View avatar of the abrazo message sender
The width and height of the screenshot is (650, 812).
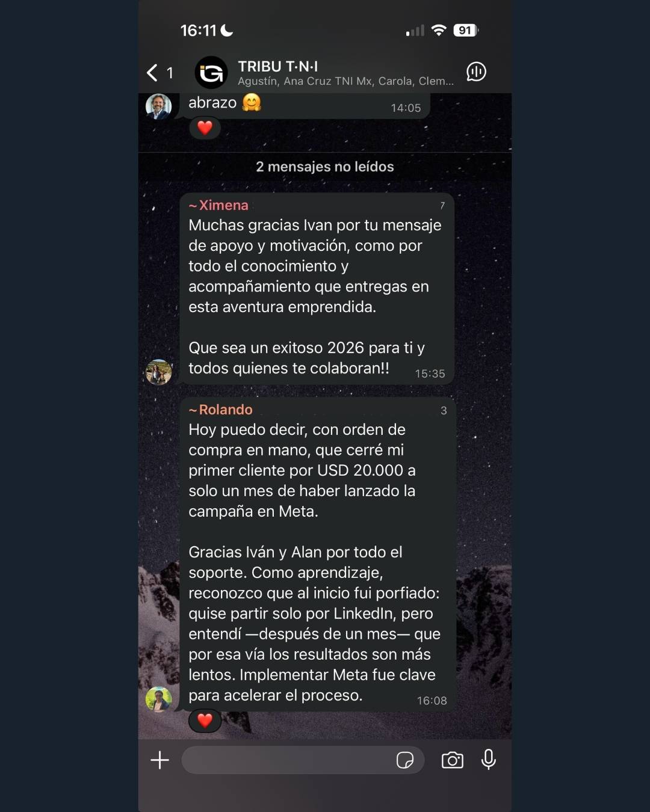pos(159,106)
